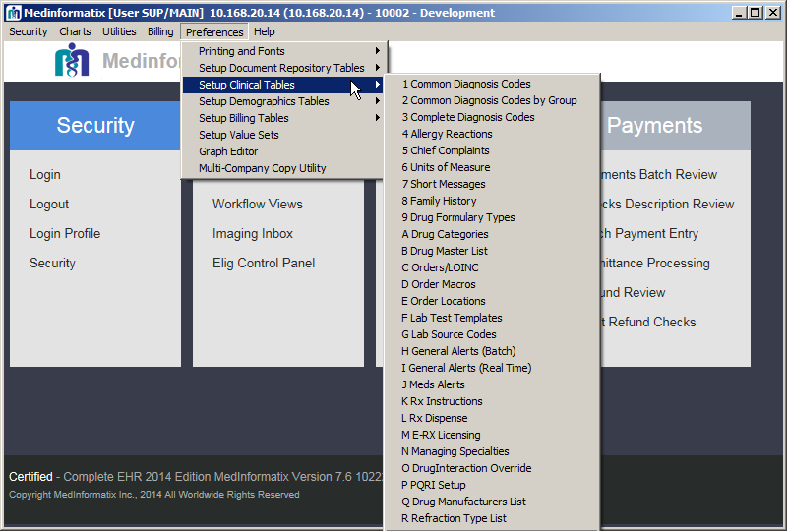Click Logout in Security panel

49,204
